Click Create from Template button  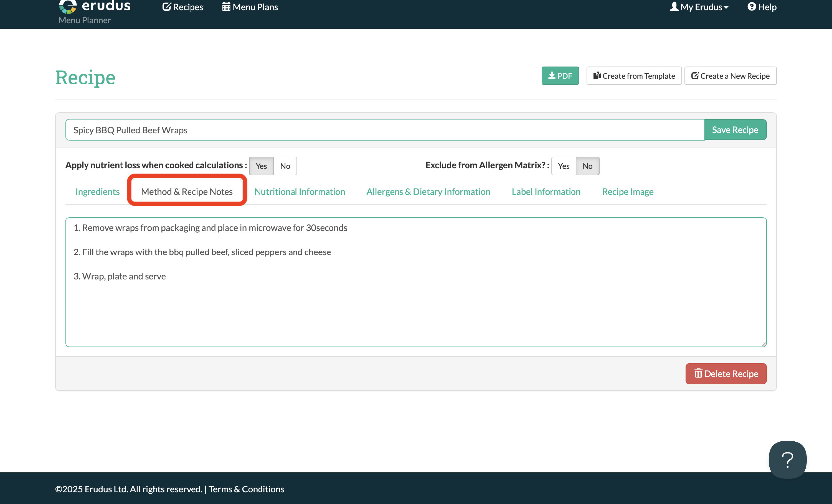click(x=634, y=76)
